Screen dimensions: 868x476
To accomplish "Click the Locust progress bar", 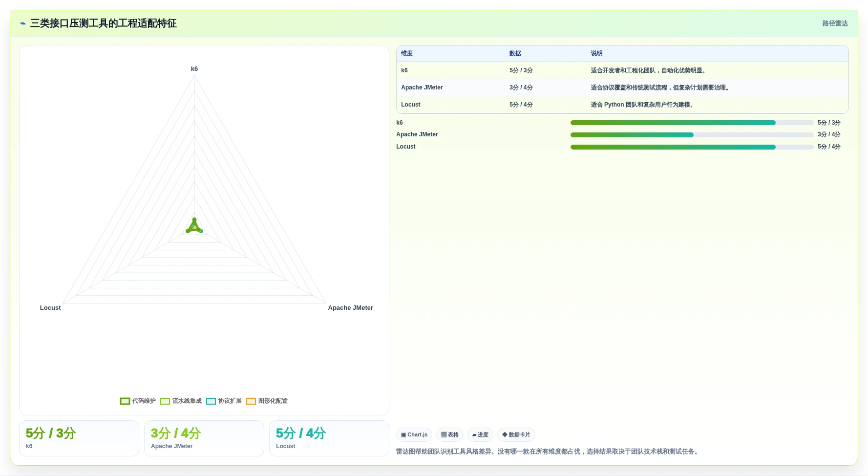I will (692, 147).
